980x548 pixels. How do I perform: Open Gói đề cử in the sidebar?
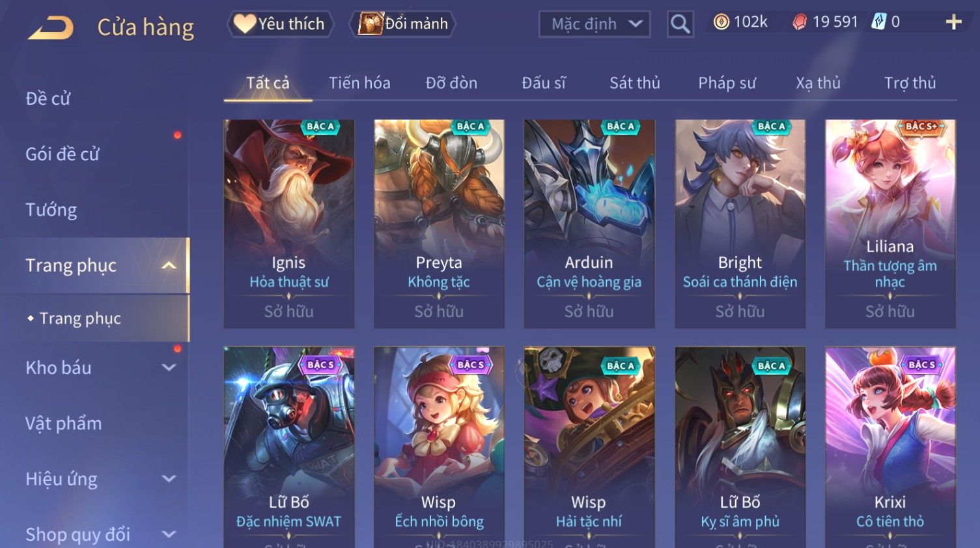point(63,154)
